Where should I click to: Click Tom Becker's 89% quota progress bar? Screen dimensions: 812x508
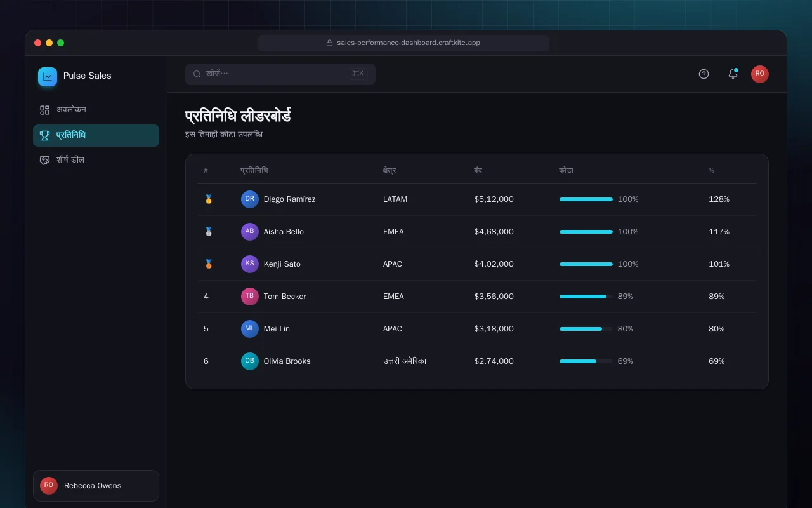coord(586,297)
